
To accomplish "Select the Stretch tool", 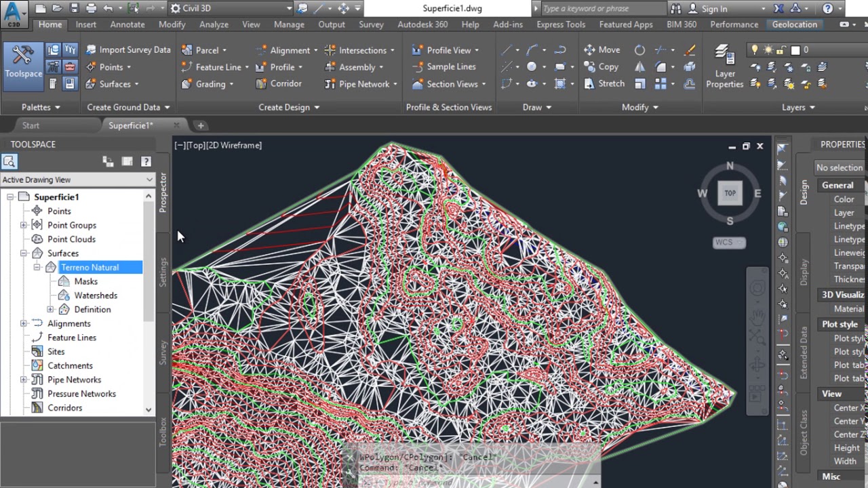I will 604,84.
